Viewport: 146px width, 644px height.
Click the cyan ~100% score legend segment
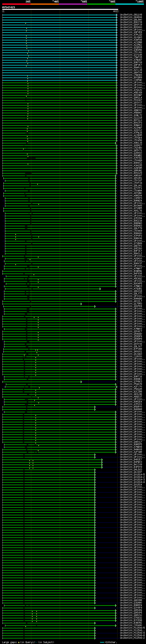[x=130, y=4]
